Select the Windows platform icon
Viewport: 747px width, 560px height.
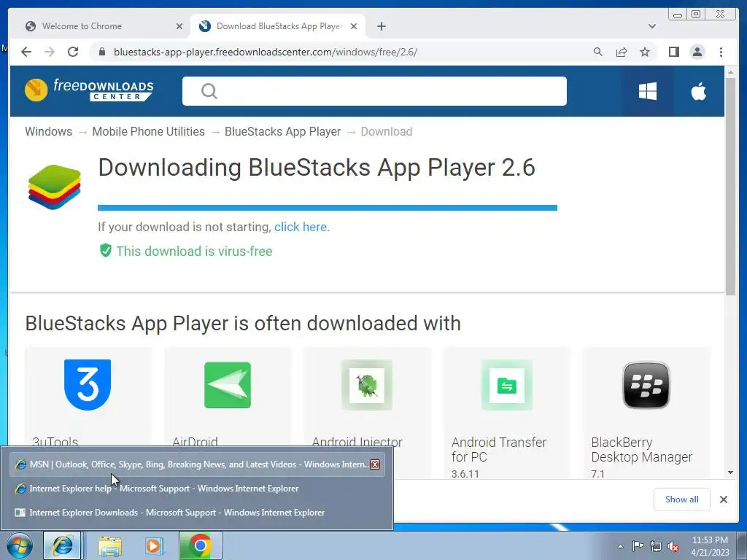click(x=648, y=91)
